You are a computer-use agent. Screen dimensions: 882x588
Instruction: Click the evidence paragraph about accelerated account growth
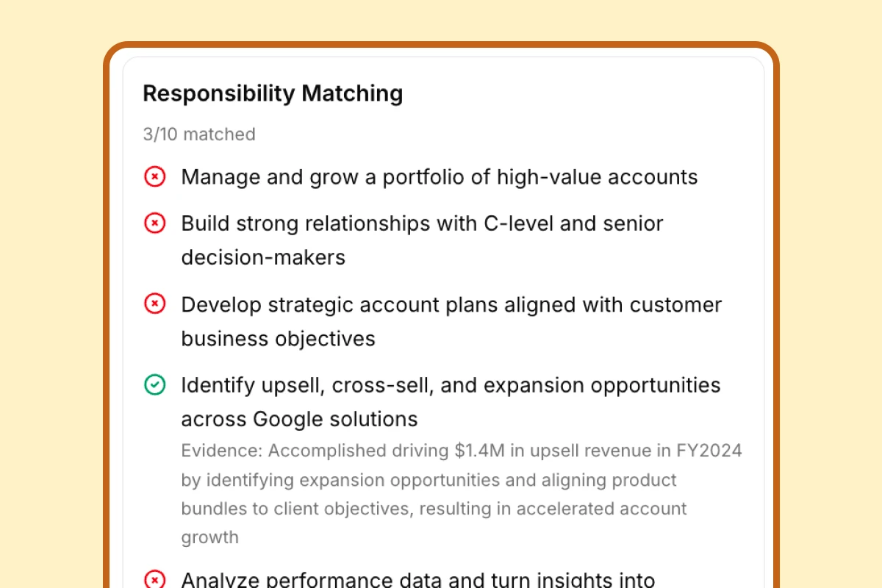[x=434, y=508]
